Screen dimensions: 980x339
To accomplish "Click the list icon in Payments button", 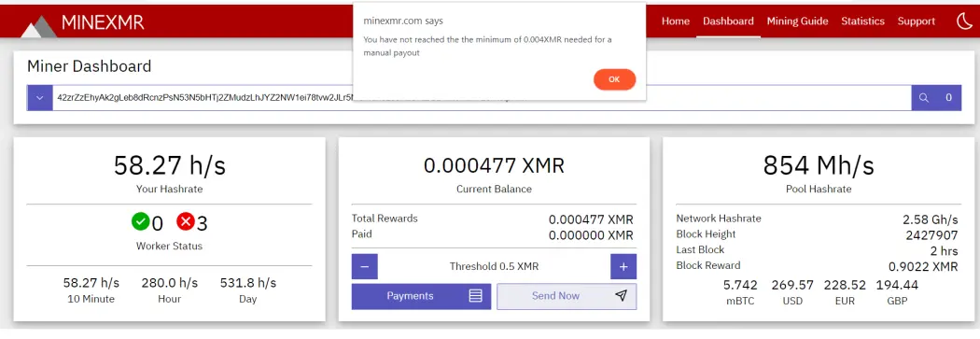I will tap(476, 296).
